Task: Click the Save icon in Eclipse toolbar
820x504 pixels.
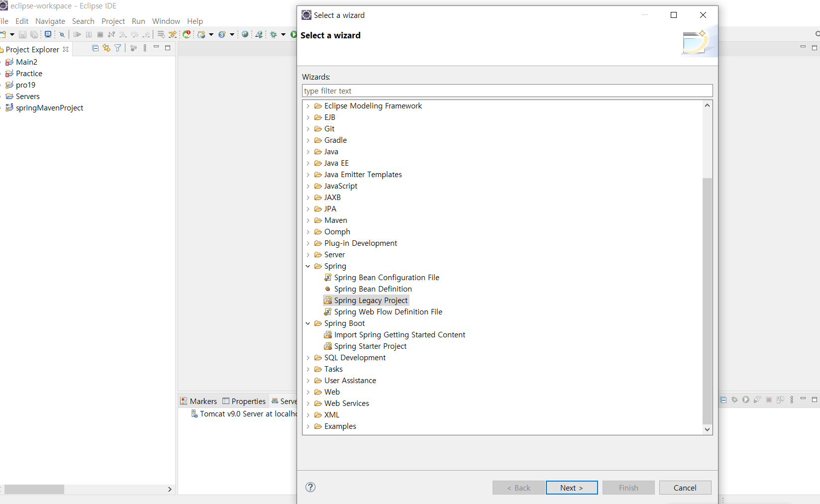Action: click(22, 34)
